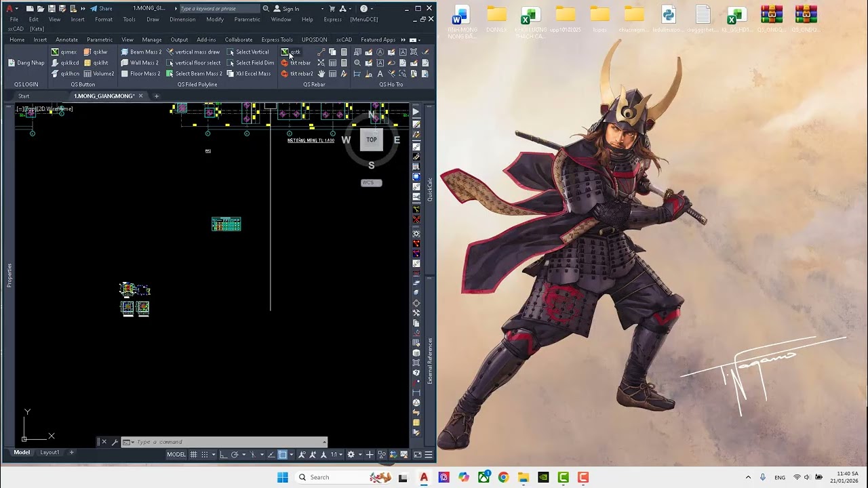The width and height of the screenshot is (868, 488).
Task: Open command line customization wrench
Action: (115, 442)
